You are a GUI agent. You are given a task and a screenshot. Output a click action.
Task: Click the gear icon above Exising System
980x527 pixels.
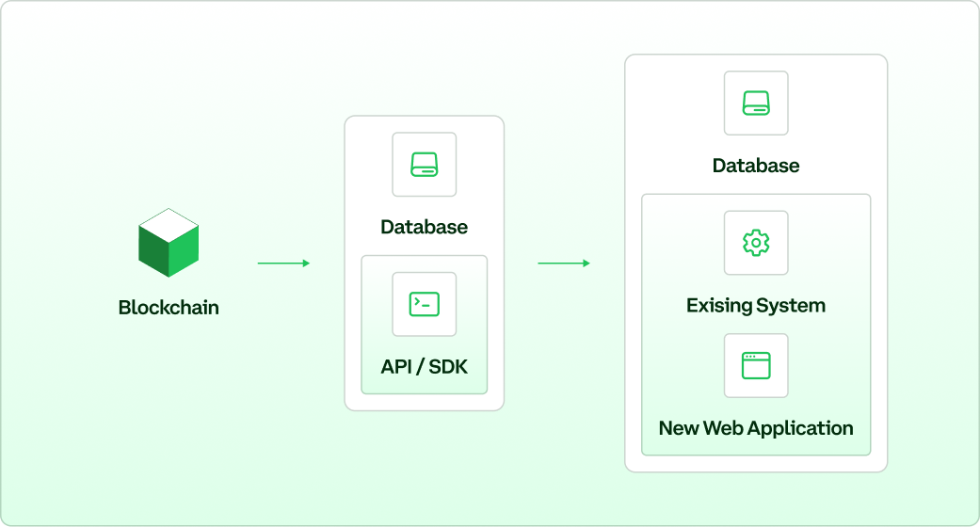pyautogui.click(x=756, y=243)
